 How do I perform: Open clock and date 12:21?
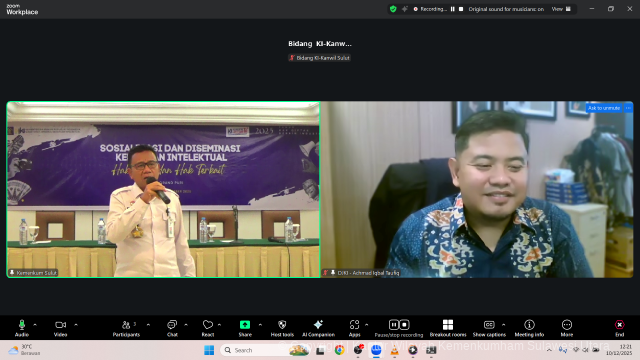(x=619, y=350)
